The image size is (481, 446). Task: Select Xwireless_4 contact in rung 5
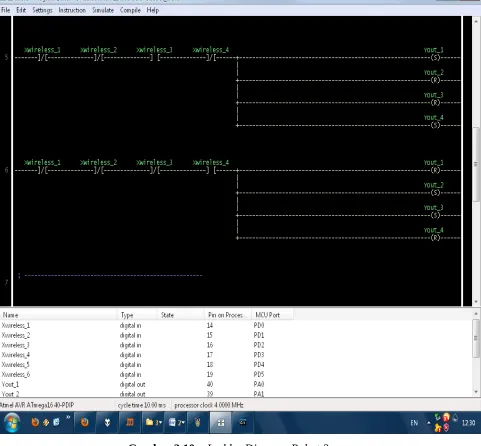point(211,58)
